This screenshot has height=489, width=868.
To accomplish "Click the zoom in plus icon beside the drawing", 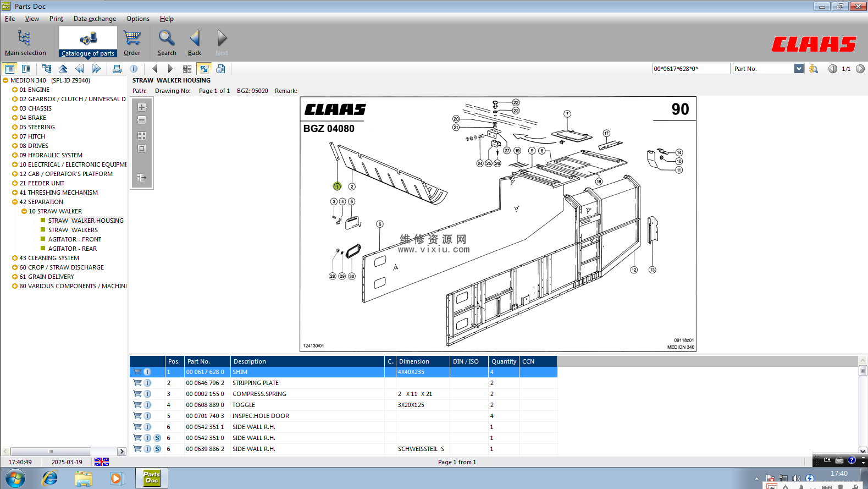I will (x=142, y=107).
